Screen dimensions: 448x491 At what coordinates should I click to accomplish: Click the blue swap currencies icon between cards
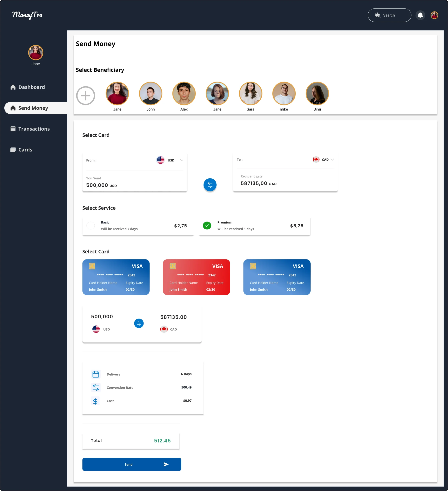click(x=210, y=185)
